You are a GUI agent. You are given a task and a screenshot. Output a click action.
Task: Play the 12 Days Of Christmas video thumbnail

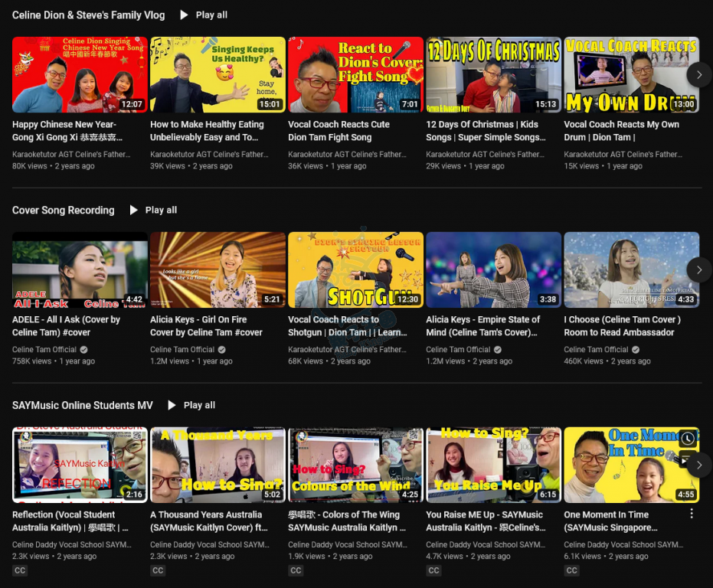coord(493,74)
